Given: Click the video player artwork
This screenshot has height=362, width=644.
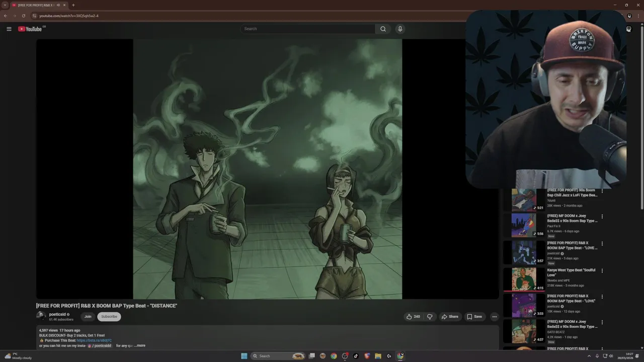Looking at the screenshot, I should [267, 169].
